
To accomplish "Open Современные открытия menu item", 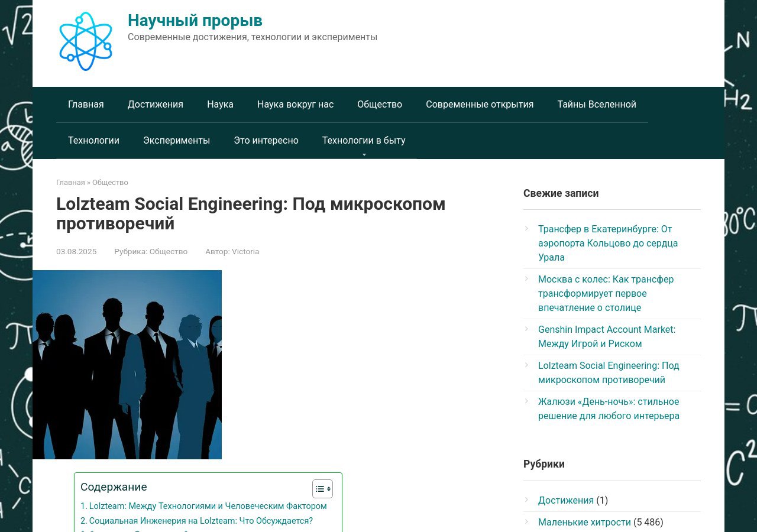I will click(480, 105).
